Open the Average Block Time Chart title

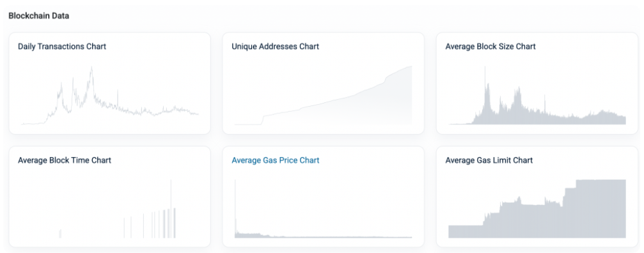click(x=65, y=160)
